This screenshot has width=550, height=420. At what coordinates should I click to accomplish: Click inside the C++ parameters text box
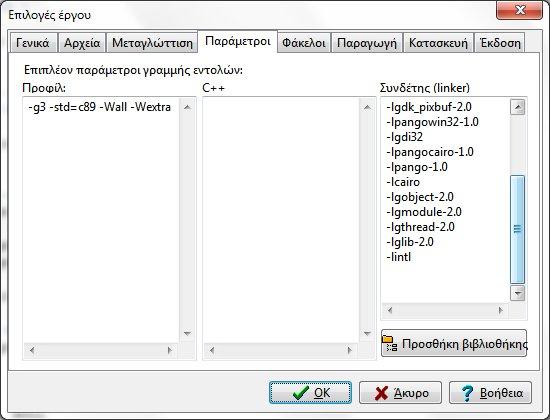[281, 219]
